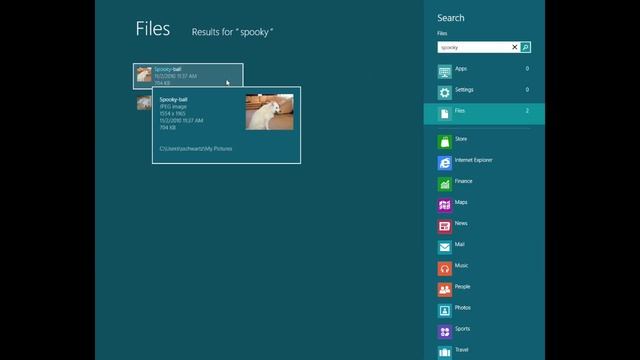Open the People app icon
The width and height of the screenshot is (640, 360).
(444, 289)
